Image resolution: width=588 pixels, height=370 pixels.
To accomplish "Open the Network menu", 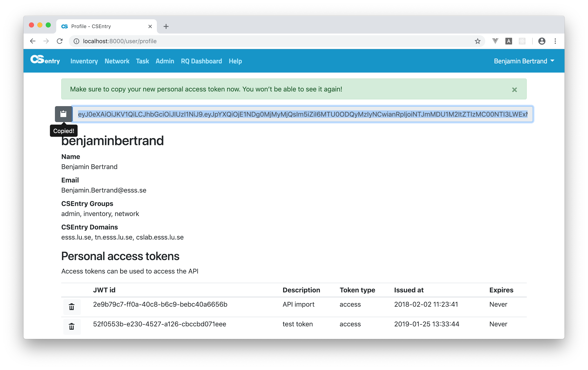I will click(117, 61).
